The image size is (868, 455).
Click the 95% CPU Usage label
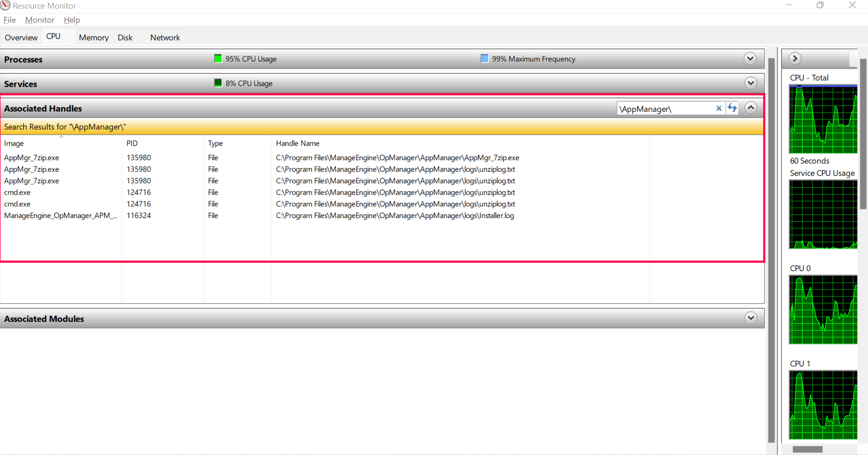click(251, 59)
